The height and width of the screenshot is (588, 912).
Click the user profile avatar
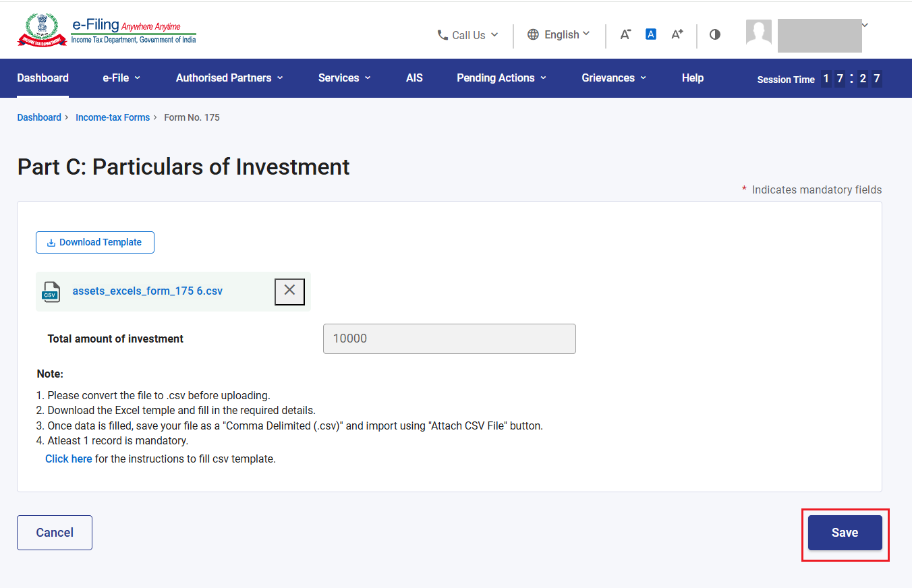(759, 32)
